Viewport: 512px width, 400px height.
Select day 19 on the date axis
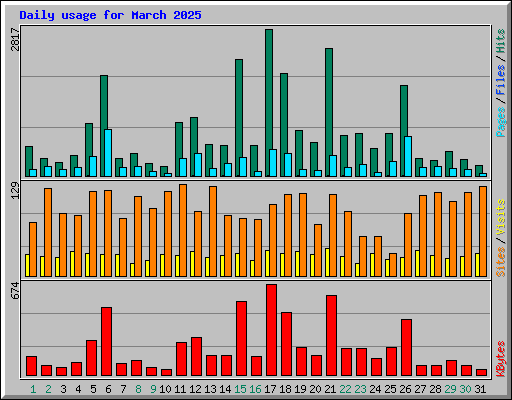pyautogui.click(x=300, y=389)
